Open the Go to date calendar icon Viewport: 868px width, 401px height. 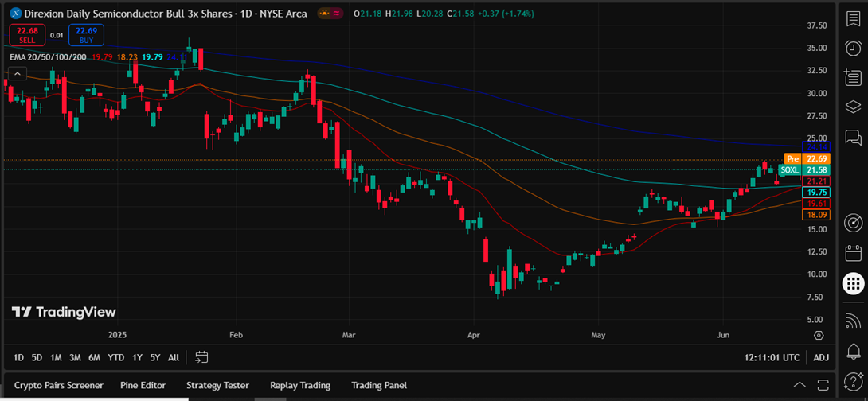(202, 357)
